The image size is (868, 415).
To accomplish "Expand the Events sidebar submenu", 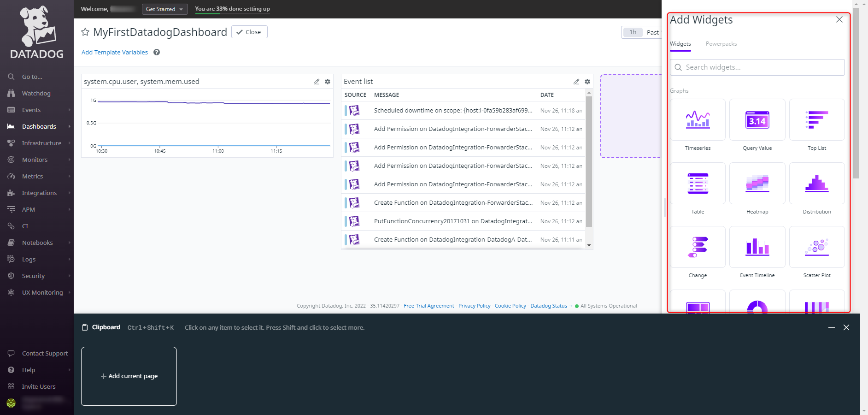I will (x=70, y=110).
